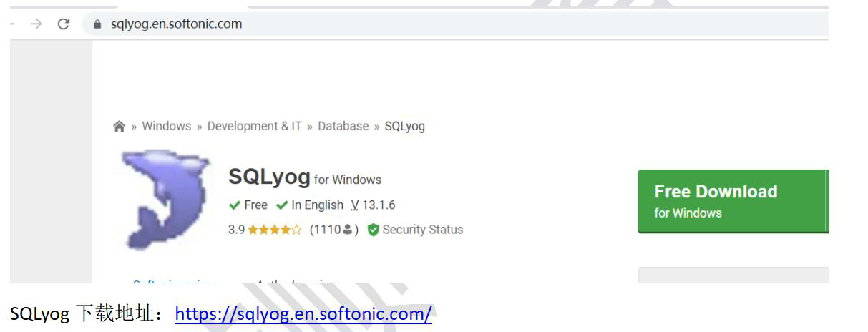Click the Free license label

[248, 205]
